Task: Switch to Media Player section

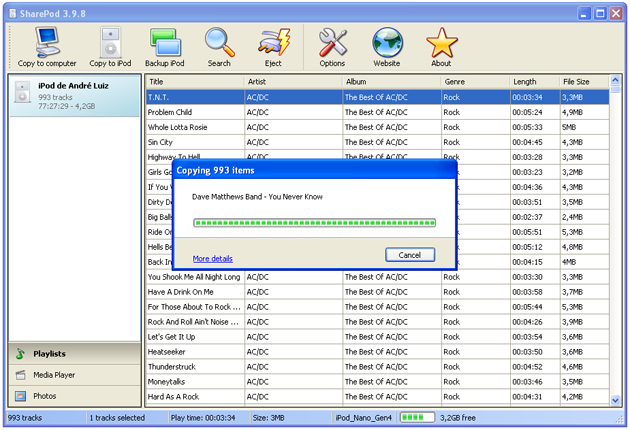Action: tap(75, 375)
